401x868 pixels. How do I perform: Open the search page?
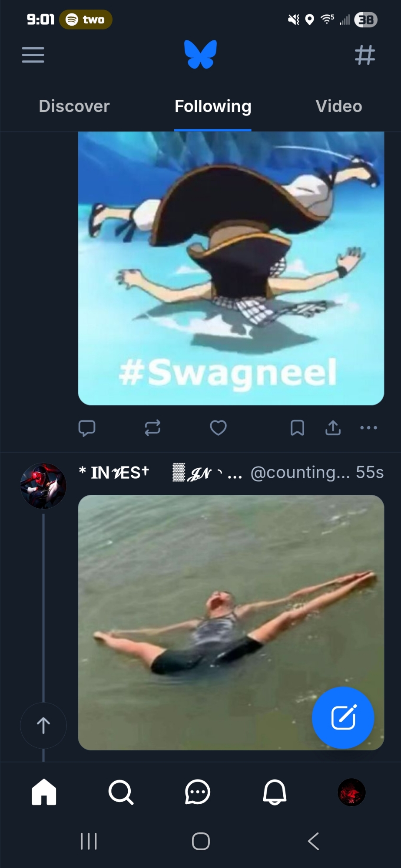(121, 792)
